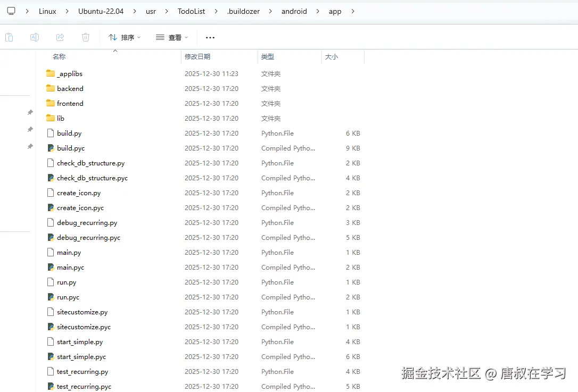Click the app breadcrumb segment
578x392 pixels.
tap(335, 11)
